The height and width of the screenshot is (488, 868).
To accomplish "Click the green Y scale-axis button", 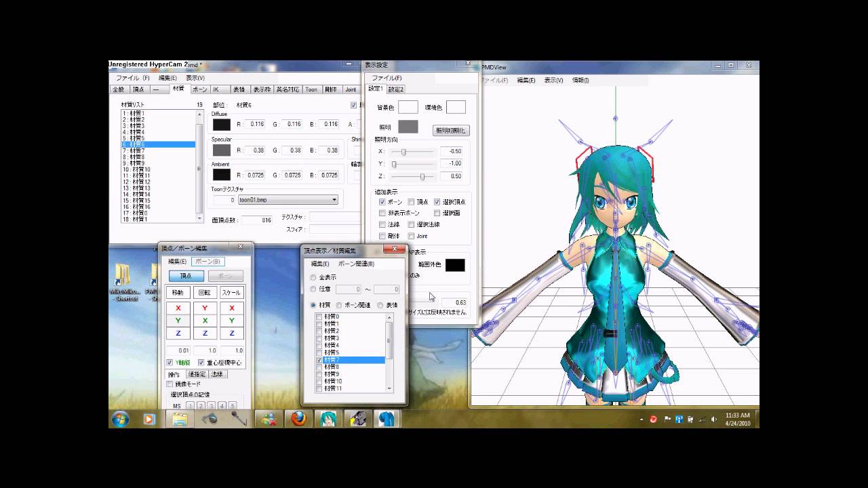I will (x=232, y=321).
